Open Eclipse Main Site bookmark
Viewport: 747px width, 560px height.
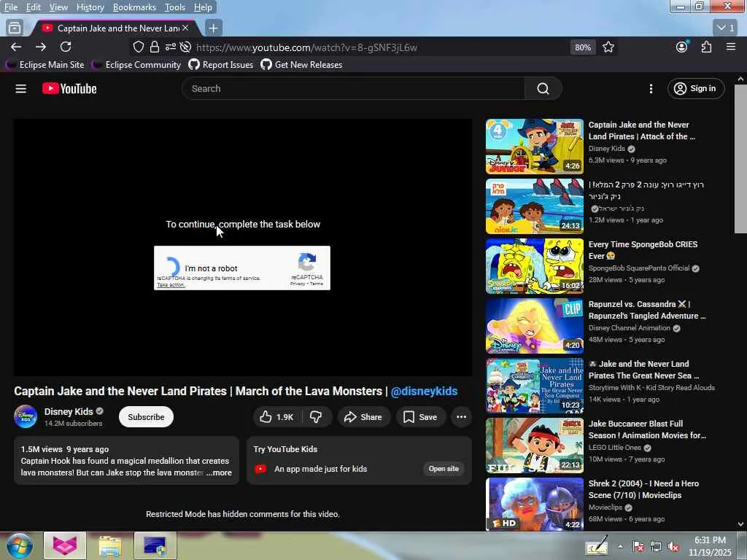44,65
